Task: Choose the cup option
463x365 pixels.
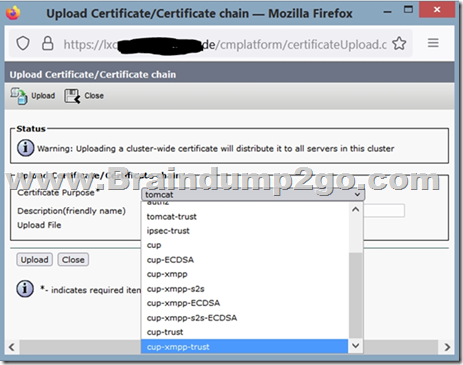Action: coord(245,245)
